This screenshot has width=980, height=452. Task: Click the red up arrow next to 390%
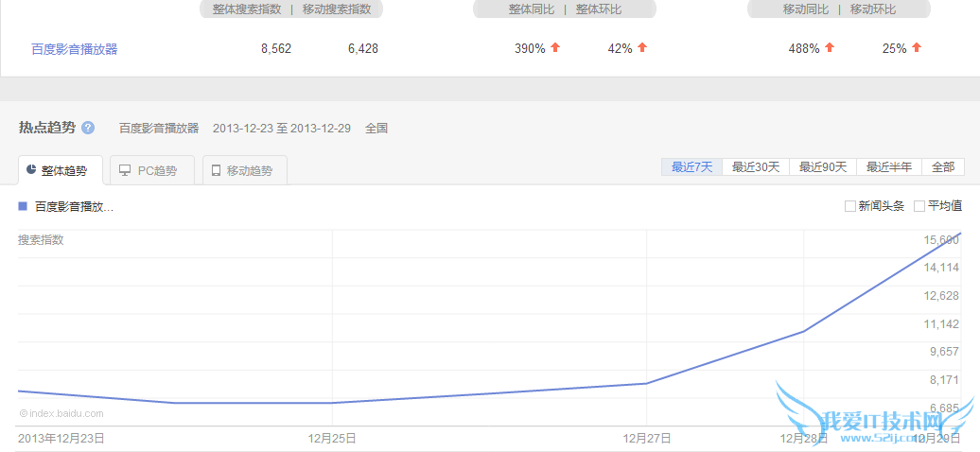click(x=555, y=47)
